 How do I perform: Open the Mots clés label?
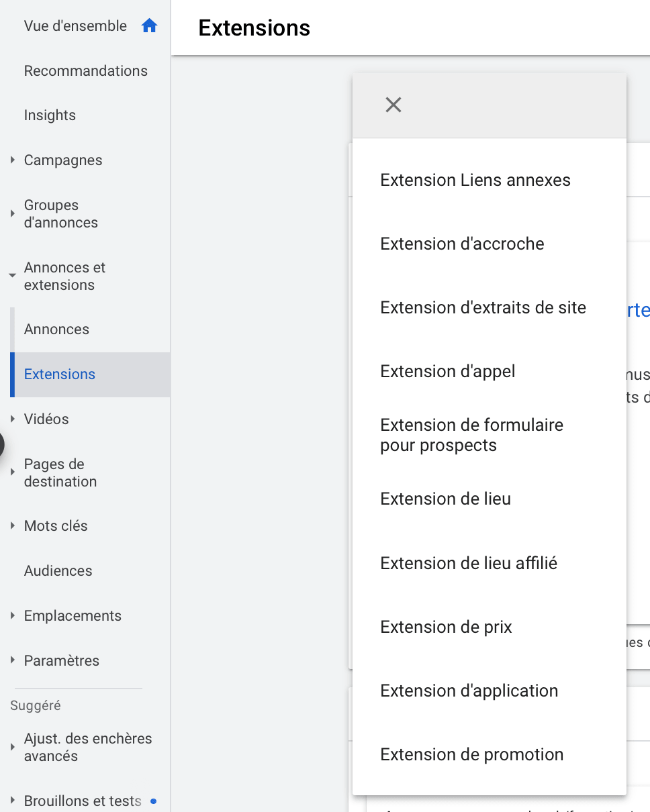[56, 526]
